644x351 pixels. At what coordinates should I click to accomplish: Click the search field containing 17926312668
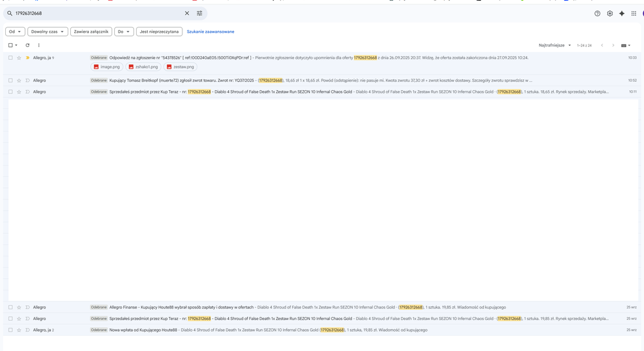pos(97,14)
